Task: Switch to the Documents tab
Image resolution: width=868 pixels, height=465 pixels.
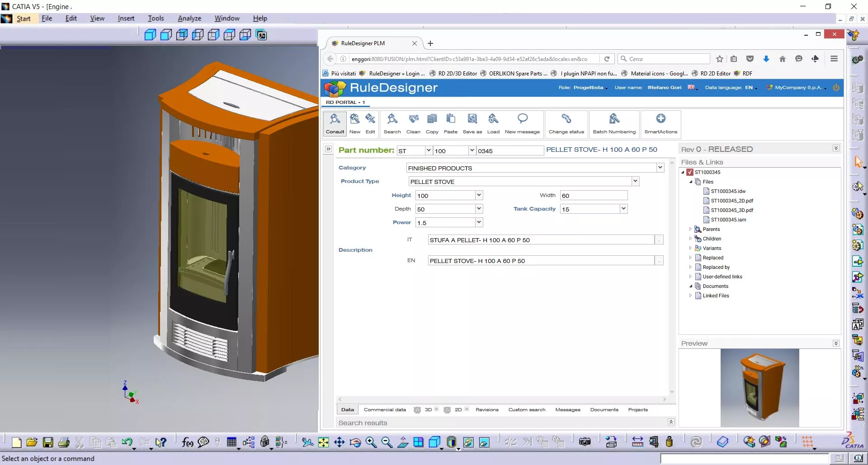Action: [x=604, y=410]
